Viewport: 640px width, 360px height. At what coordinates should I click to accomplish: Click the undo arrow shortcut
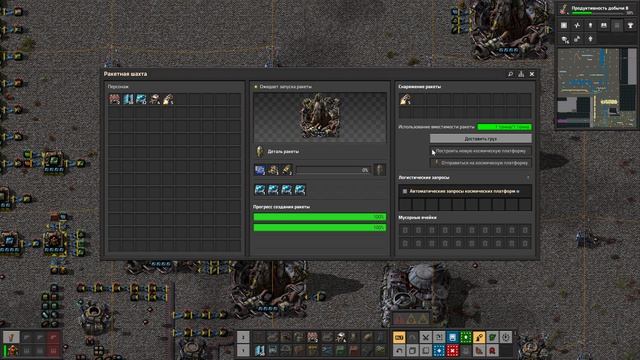[399, 350]
